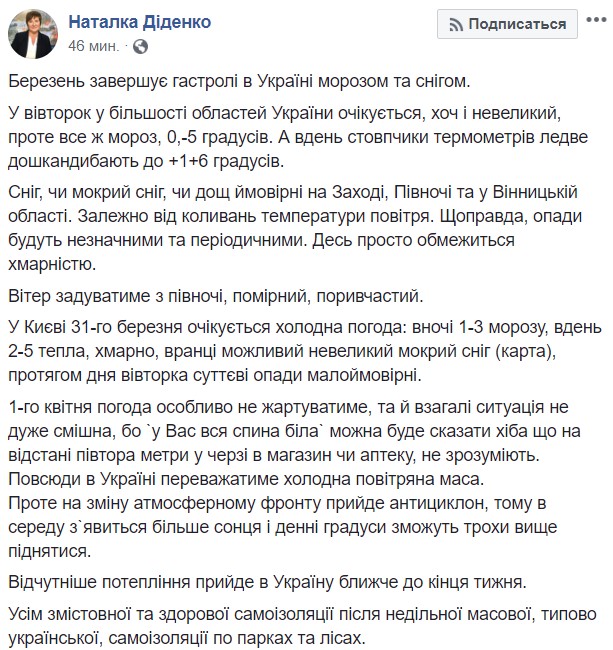Select the paragraph starting 1-го квітня
Image resolution: width=613 pixels, height=650 pixels.
[294, 431]
